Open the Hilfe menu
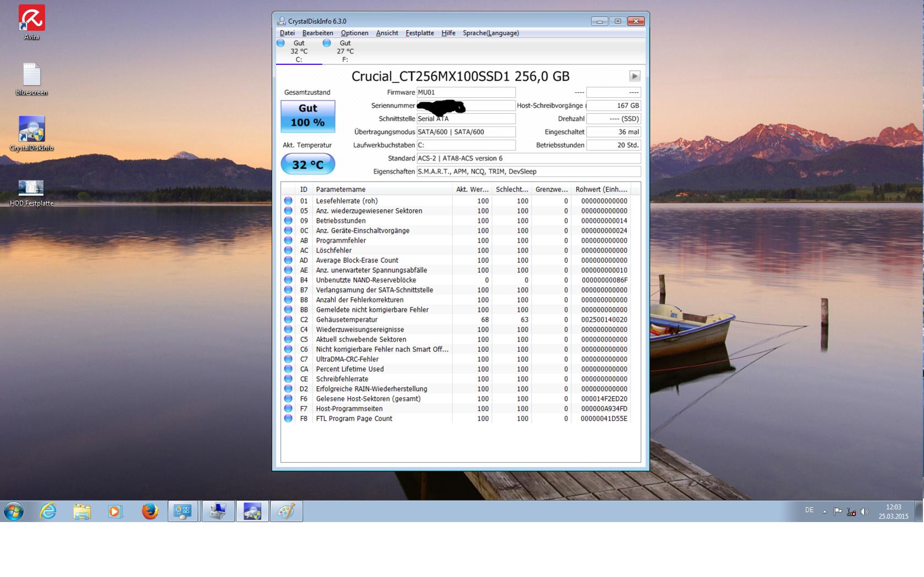Screen dimensions: 924x577 point(448,33)
